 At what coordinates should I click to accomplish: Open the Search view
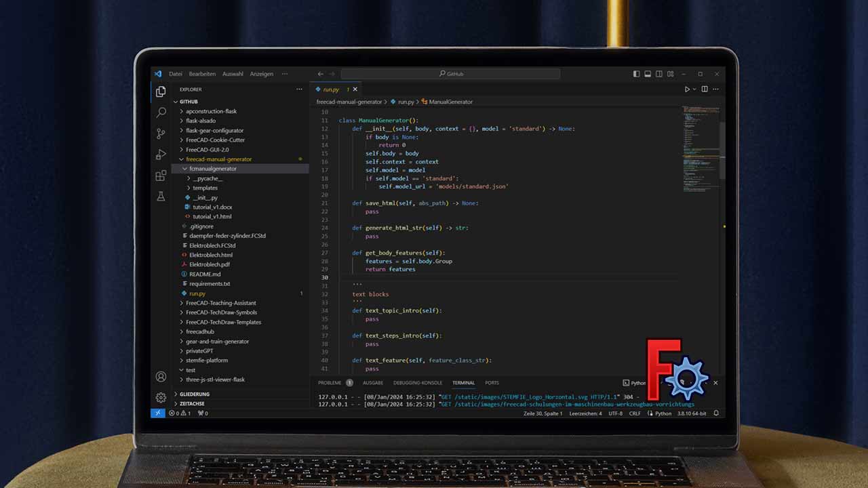[160, 113]
